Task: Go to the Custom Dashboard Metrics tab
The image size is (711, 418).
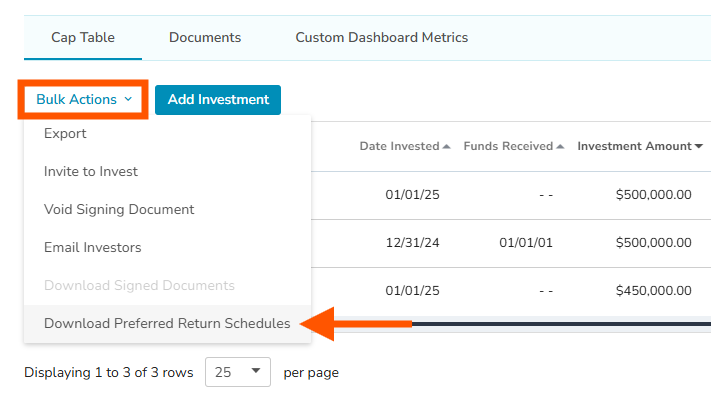Action: coord(381,38)
